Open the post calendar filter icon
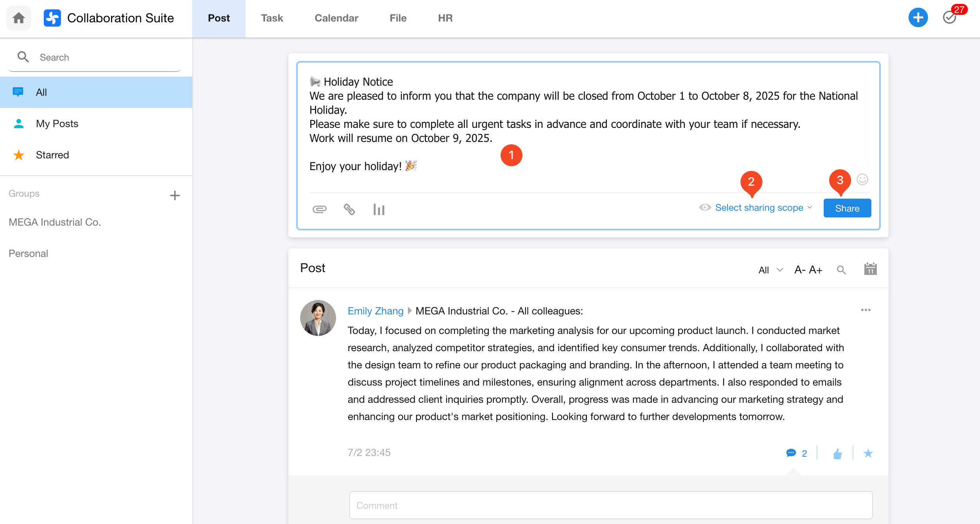Viewport: 980px width, 524px height. click(x=870, y=269)
